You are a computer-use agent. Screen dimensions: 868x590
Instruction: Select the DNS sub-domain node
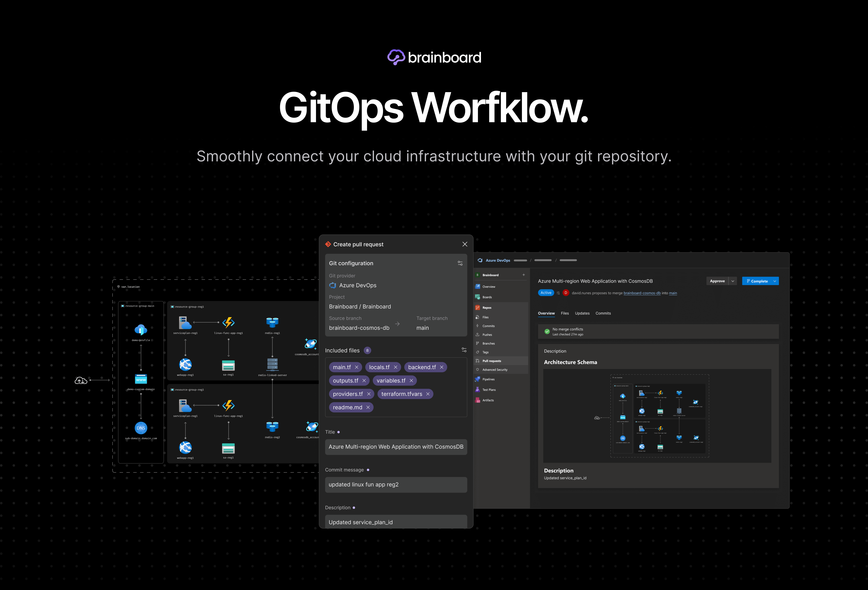point(141,428)
